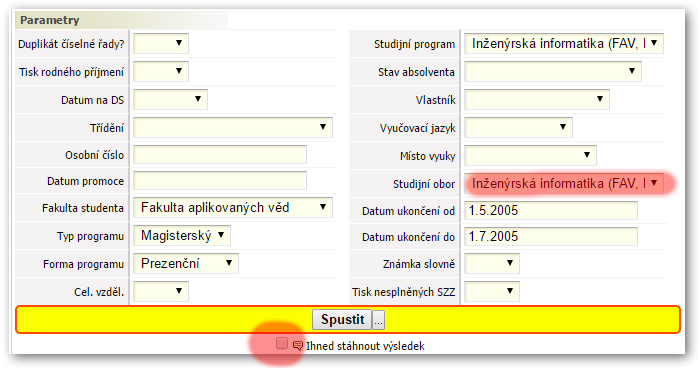The height and width of the screenshot is (368, 699).
Task: Open the Tisk nesplněných SZZ dropdown
Action: pos(492,291)
